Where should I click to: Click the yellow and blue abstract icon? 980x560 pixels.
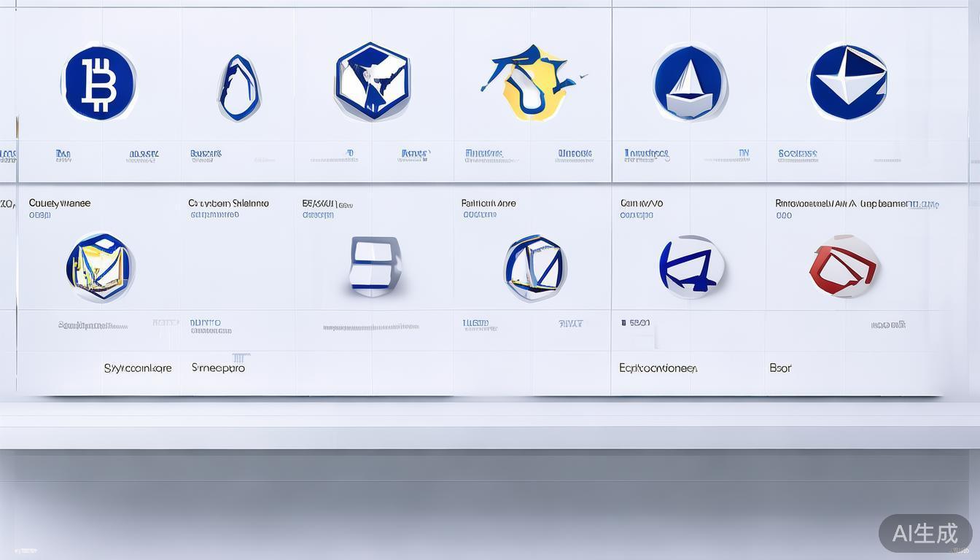pyautogui.click(x=532, y=82)
